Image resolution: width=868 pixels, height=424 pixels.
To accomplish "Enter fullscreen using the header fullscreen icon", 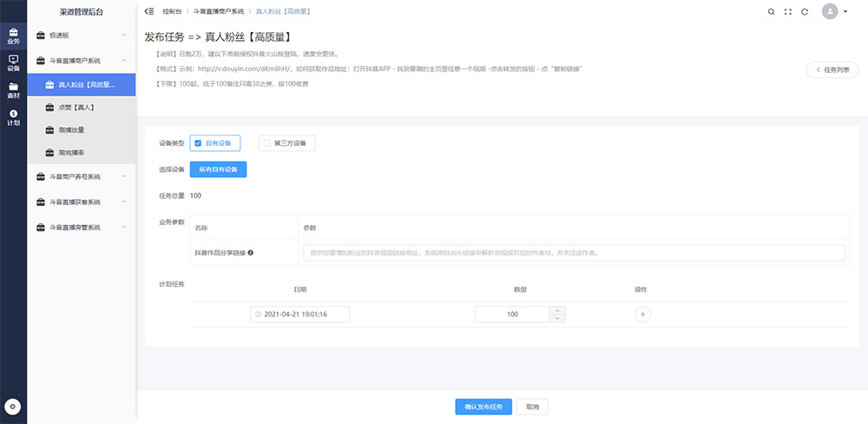I will (788, 11).
